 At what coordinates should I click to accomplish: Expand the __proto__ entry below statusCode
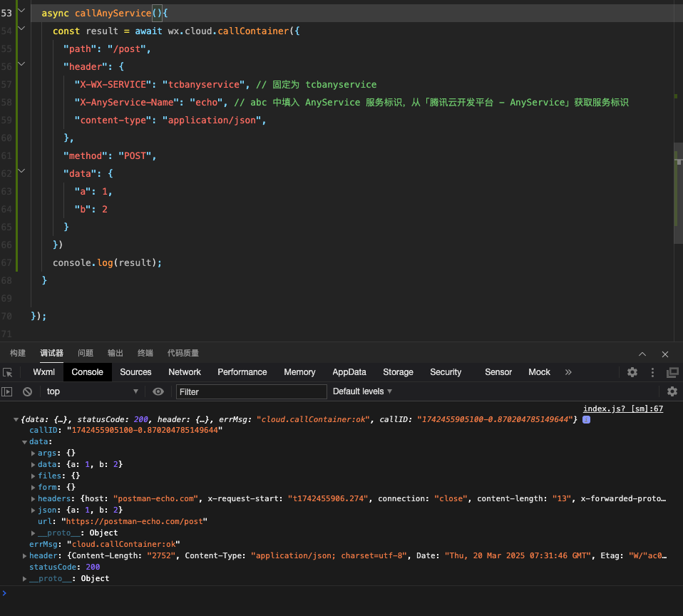tap(24, 578)
